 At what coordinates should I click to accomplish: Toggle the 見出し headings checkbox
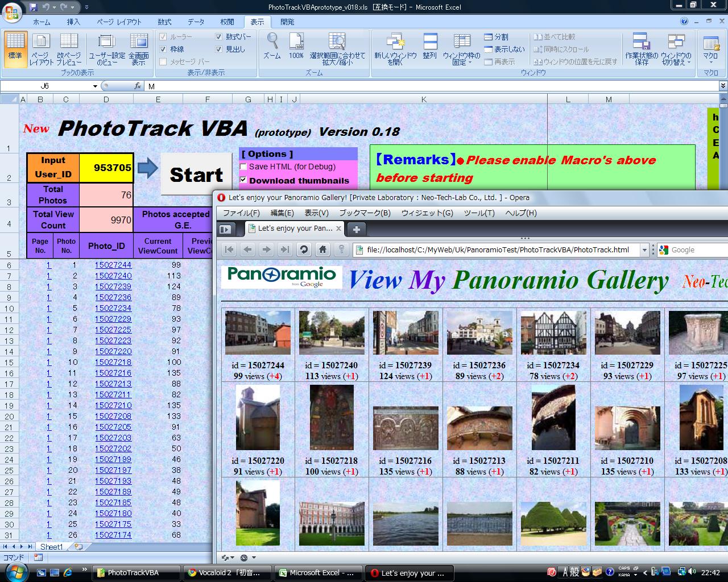(x=218, y=49)
